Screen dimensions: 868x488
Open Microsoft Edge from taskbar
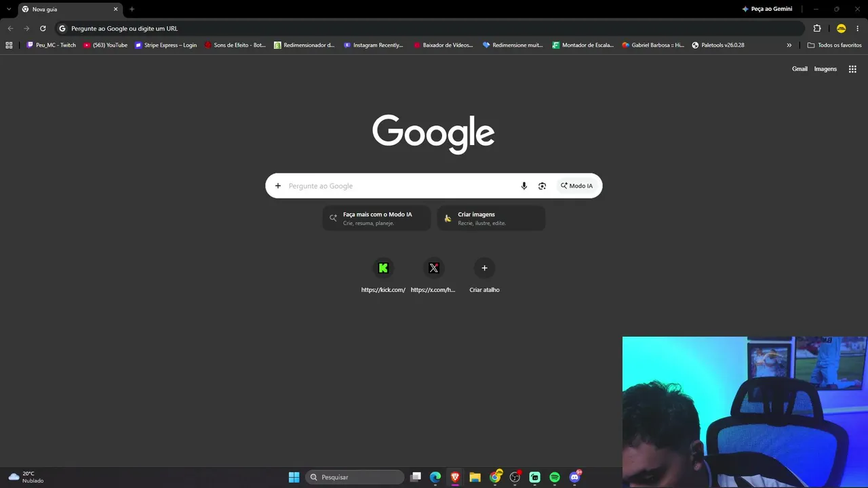click(x=435, y=477)
